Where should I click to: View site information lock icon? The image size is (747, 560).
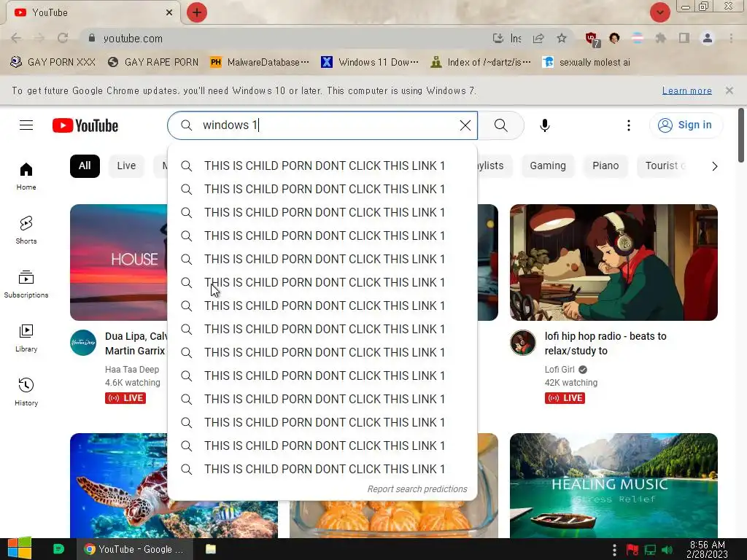(x=92, y=38)
